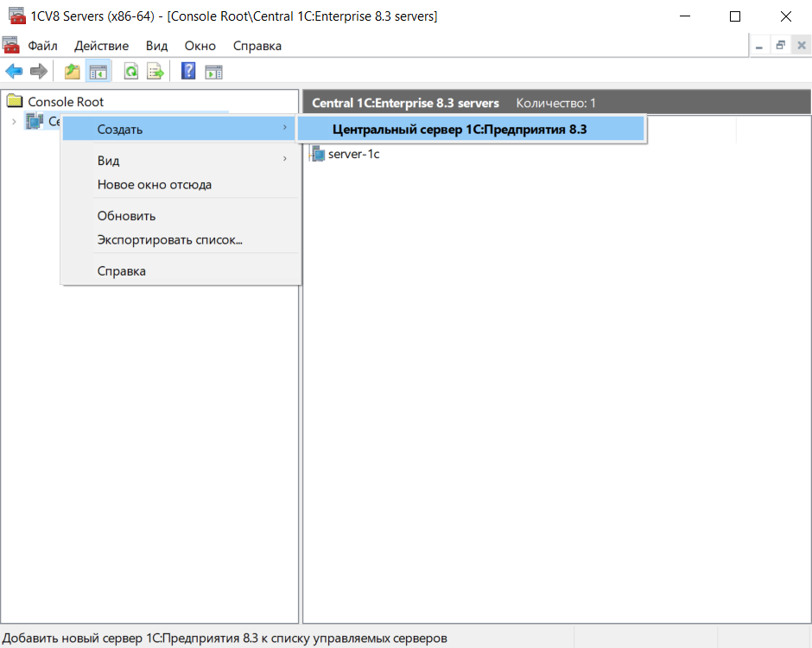Open the Действие menu

pos(102,46)
